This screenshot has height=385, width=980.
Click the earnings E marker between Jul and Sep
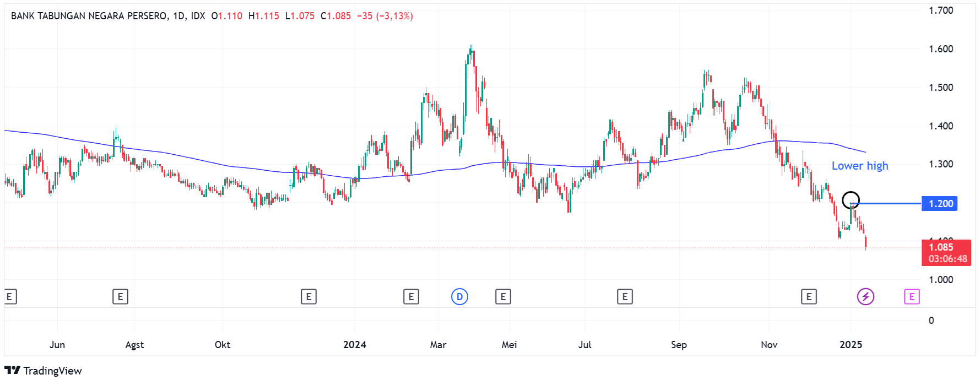[625, 297]
